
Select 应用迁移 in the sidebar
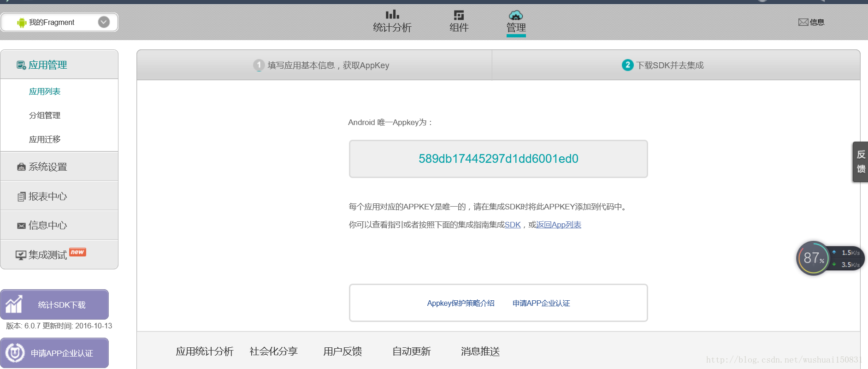click(x=45, y=139)
